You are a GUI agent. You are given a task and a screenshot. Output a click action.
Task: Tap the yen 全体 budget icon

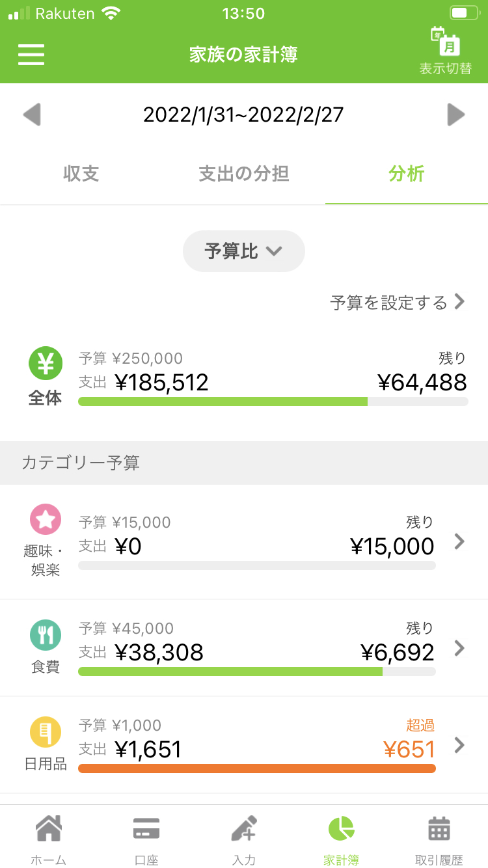[x=46, y=363]
